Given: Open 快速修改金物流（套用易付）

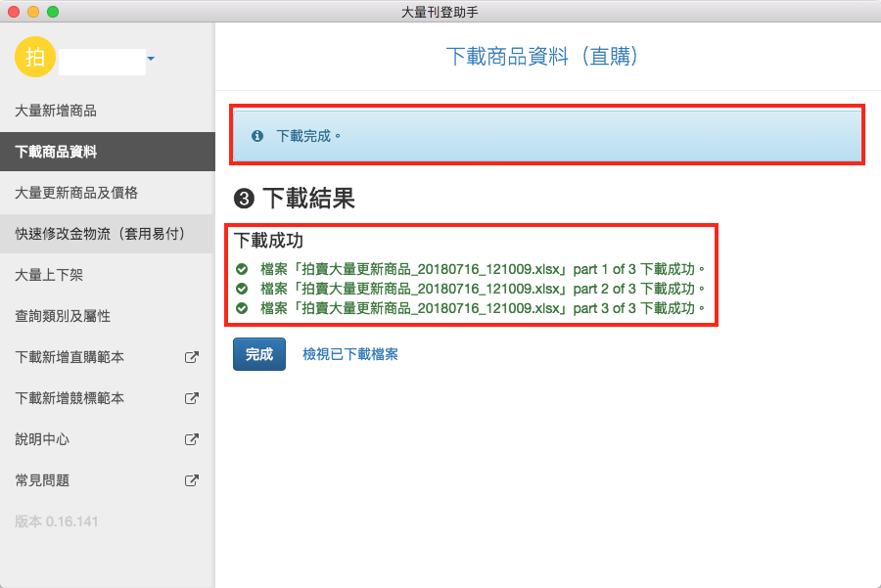Looking at the screenshot, I should (100, 234).
